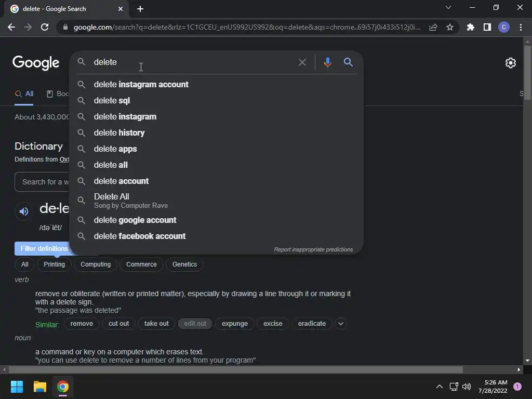
Task: Click the synonym chip 'expunge'
Action: tap(235, 324)
